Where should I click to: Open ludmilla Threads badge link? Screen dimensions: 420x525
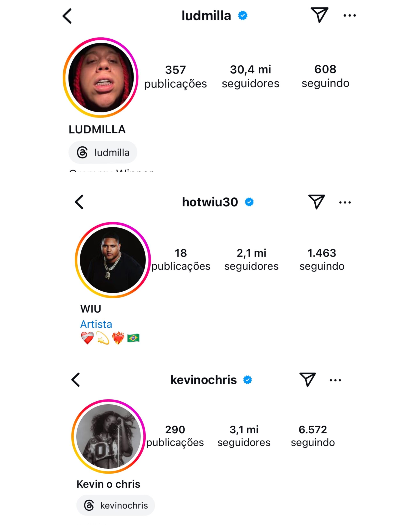pos(103,152)
